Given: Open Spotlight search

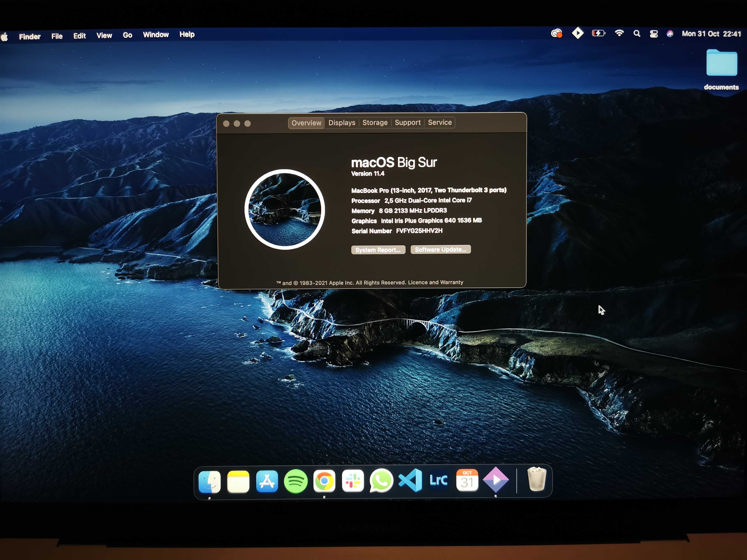Looking at the screenshot, I should click(637, 33).
